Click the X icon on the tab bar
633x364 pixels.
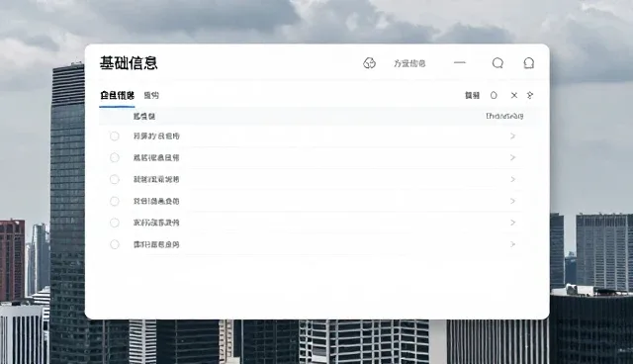pos(514,95)
